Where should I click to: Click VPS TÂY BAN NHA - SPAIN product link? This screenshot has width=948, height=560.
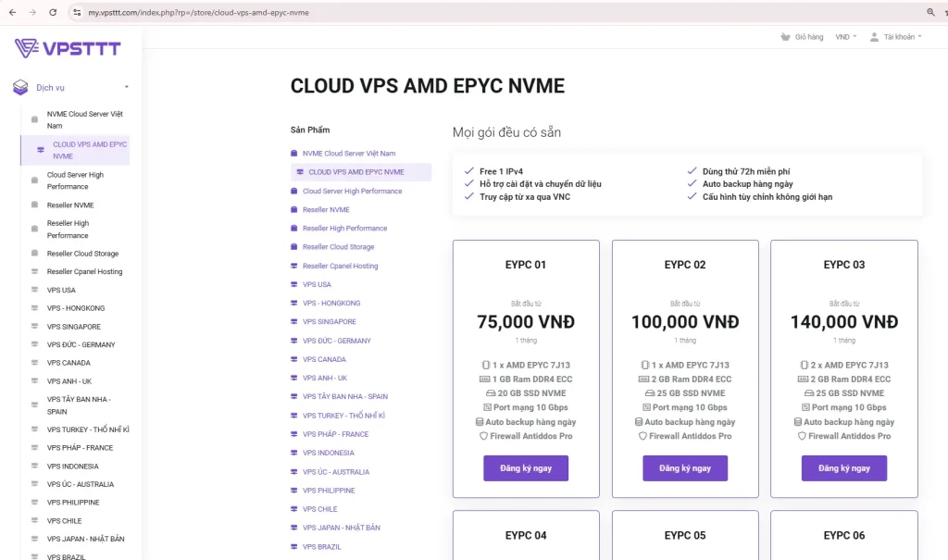pyautogui.click(x=345, y=397)
